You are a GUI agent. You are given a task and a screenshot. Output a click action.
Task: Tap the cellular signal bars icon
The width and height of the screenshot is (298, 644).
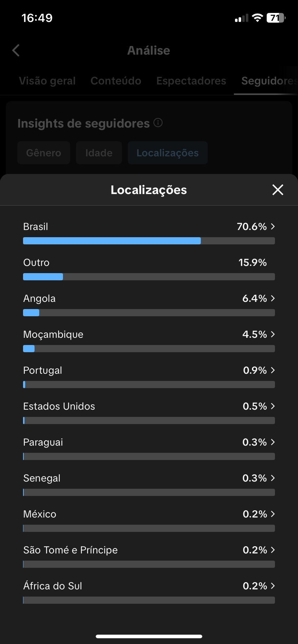point(241,18)
